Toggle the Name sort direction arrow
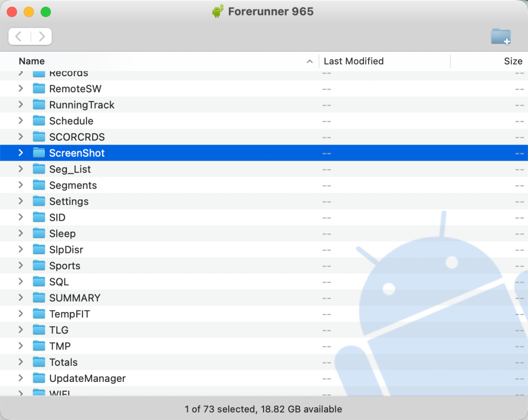 click(309, 62)
